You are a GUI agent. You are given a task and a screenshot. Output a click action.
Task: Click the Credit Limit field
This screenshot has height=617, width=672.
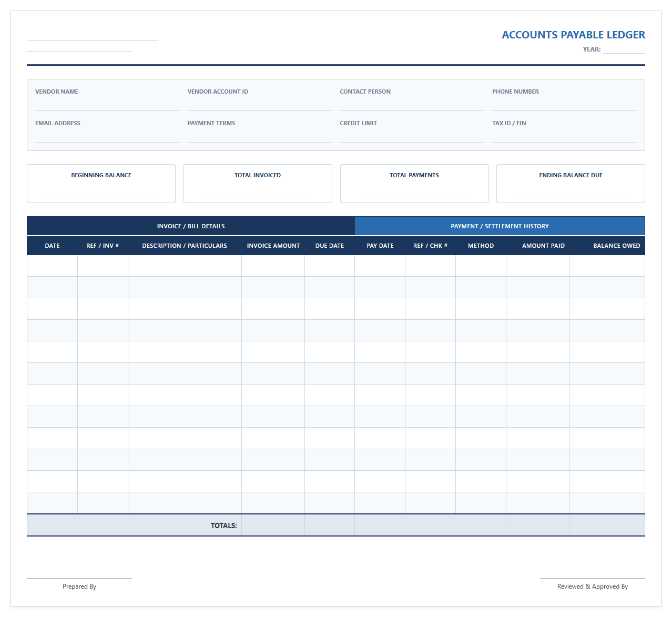412,136
